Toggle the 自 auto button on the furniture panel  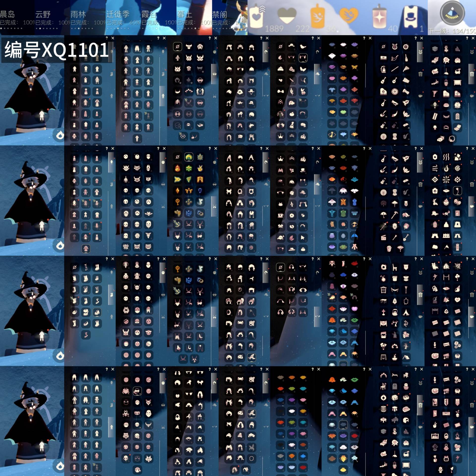pyautogui.click(x=472, y=74)
